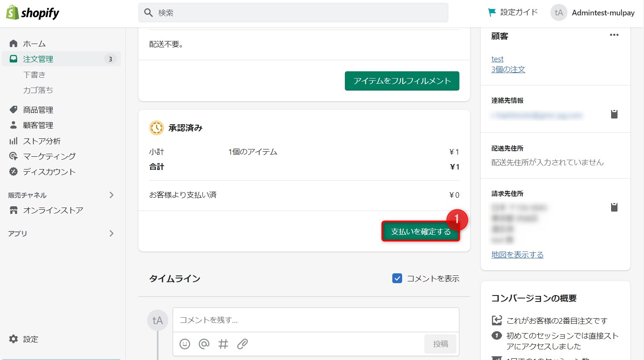Image resolution: width=644 pixels, height=360 pixels.
Task: Open the ディスカウント discount badge icon
Action: pos(14,172)
